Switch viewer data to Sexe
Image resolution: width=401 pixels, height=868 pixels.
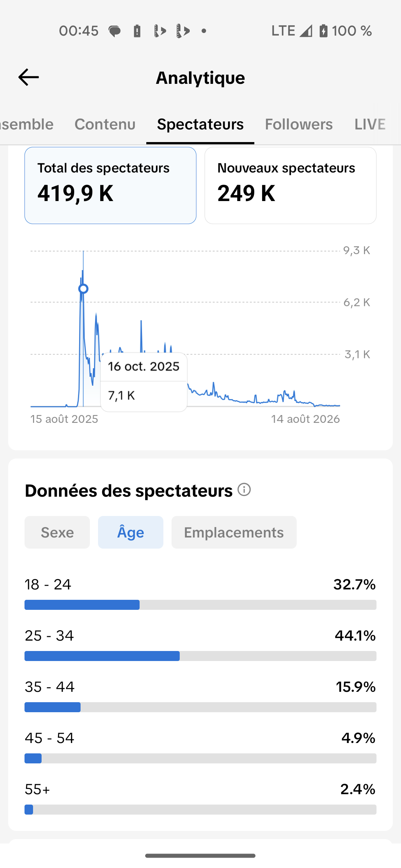click(x=57, y=532)
